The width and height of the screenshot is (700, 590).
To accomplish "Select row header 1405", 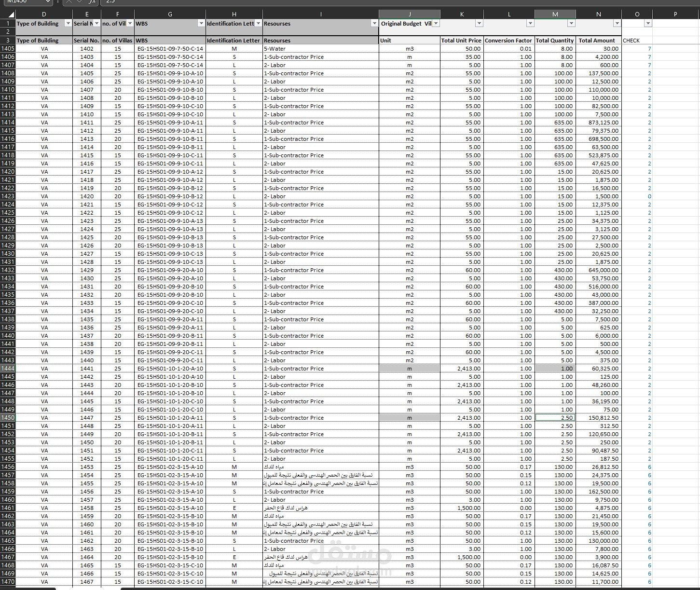I will (x=8, y=49).
